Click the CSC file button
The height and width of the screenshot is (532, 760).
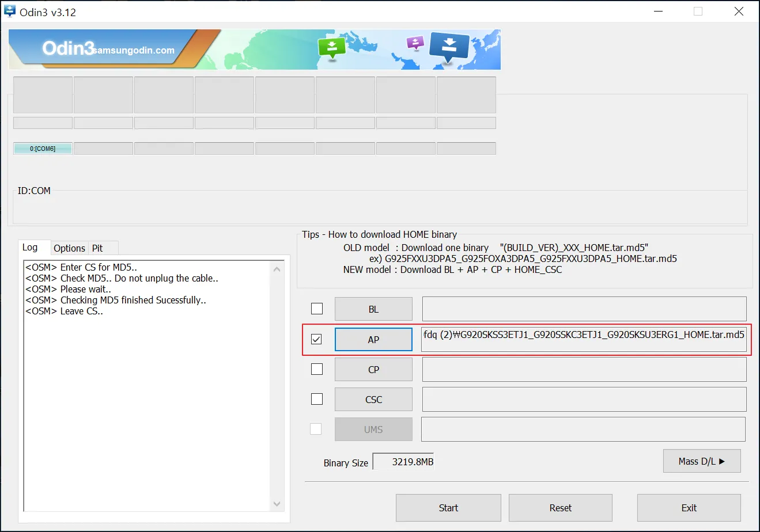point(373,399)
